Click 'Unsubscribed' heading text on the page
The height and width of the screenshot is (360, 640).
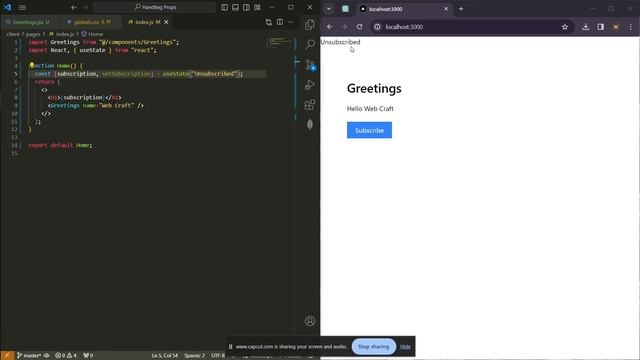pyautogui.click(x=340, y=42)
